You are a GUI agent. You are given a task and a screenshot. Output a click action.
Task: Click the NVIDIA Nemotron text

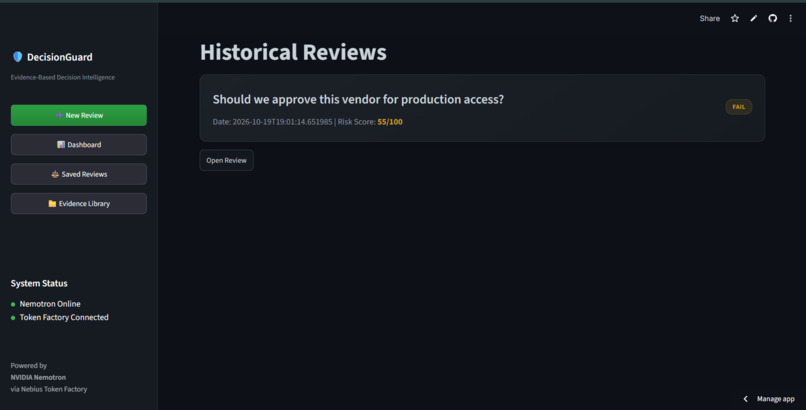[x=38, y=377]
